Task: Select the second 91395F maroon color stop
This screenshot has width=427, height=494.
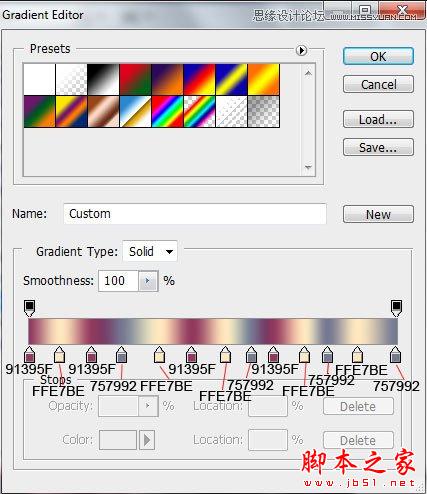Action: (91, 355)
